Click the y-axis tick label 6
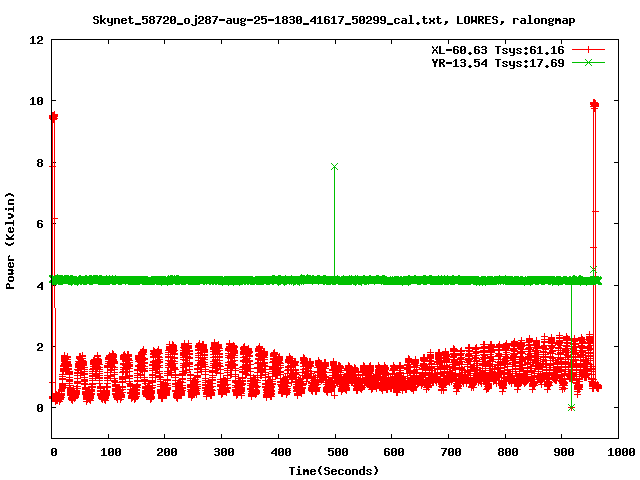This screenshot has width=640, height=480. (x=40, y=224)
